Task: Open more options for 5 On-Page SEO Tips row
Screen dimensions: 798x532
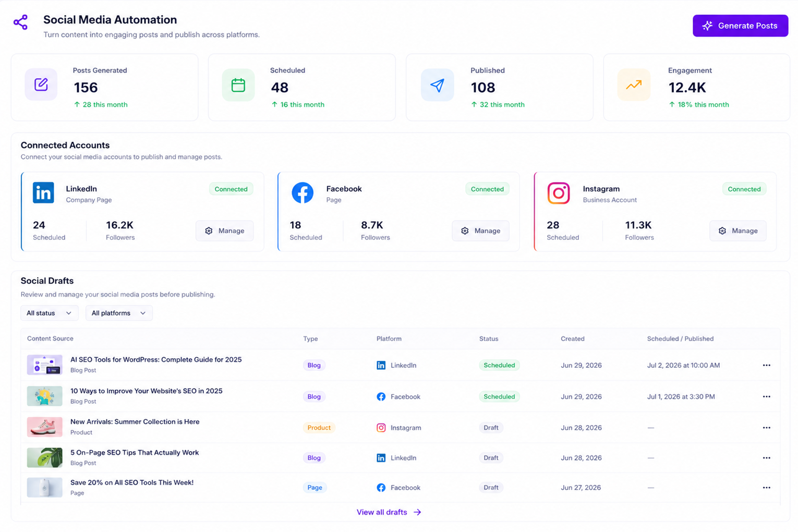Action: pos(766,458)
